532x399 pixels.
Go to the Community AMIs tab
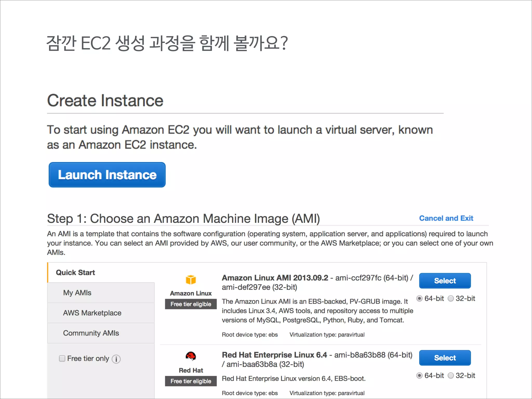pos(91,333)
